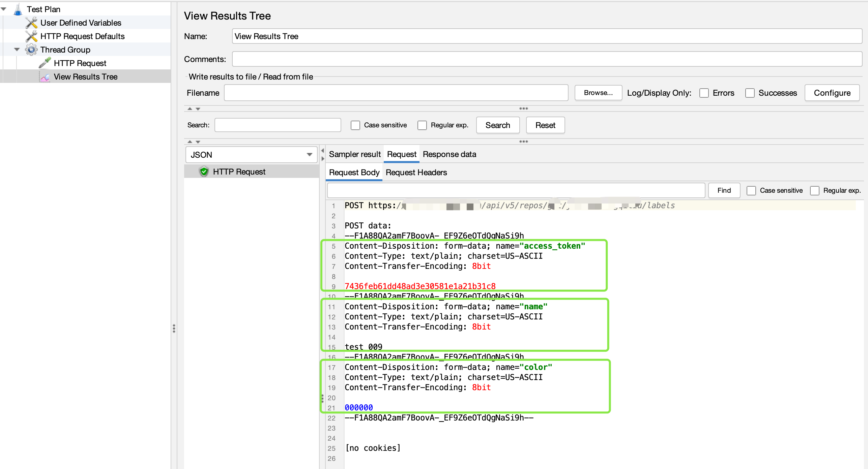This screenshot has height=469, width=868.
Task: Toggle Regular exp. checkbox beside Search button
Action: click(422, 125)
